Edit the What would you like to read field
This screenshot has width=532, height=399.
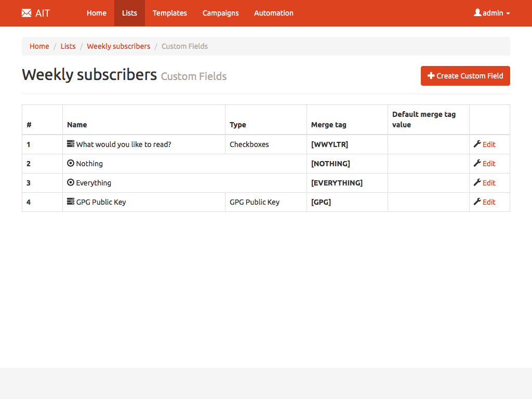point(489,144)
